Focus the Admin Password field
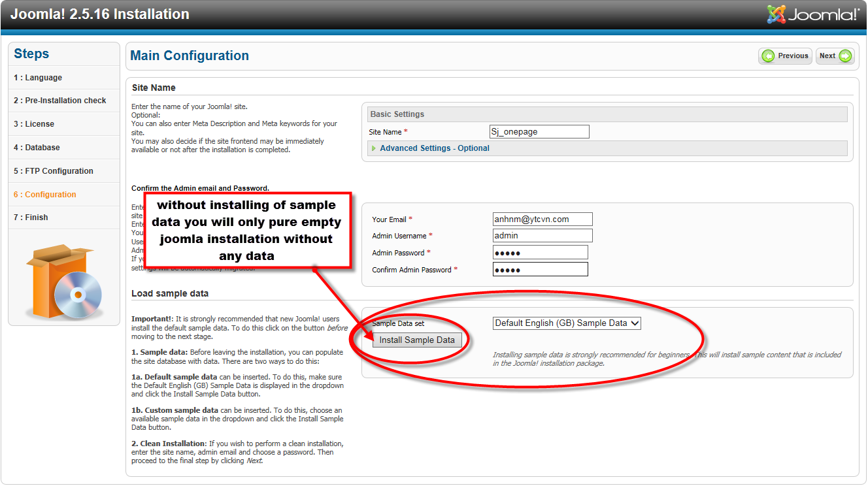This screenshot has height=486, width=868. coord(541,253)
